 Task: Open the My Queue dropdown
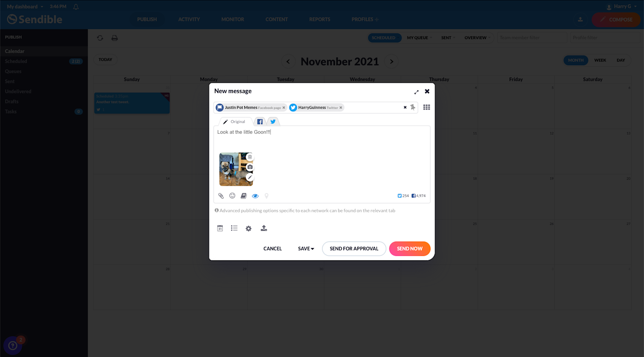[x=420, y=38]
